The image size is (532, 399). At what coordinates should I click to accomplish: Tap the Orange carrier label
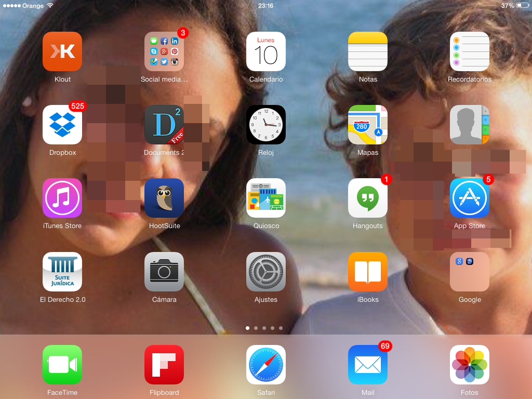pyautogui.click(x=33, y=6)
